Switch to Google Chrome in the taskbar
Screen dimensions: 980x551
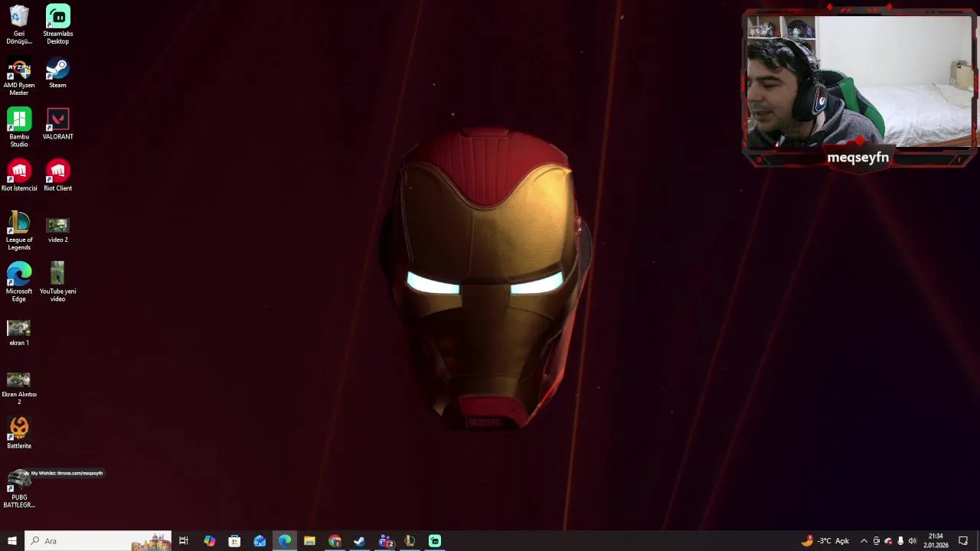point(335,541)
